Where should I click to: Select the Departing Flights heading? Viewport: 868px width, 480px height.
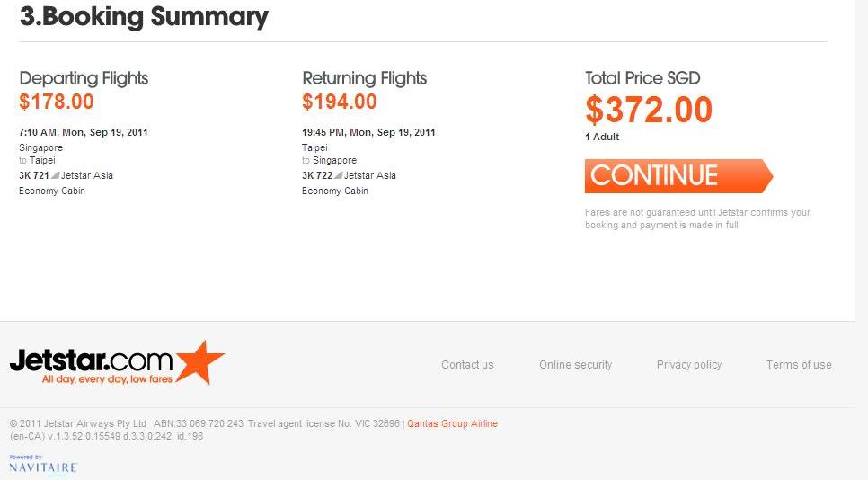(x=84, y=78)
